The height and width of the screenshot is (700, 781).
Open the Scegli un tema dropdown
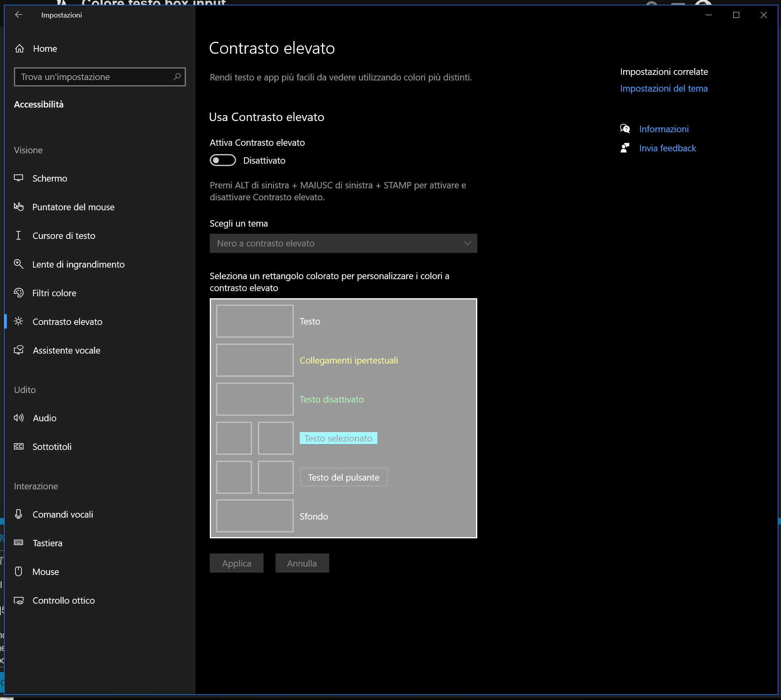pos(343,243)
